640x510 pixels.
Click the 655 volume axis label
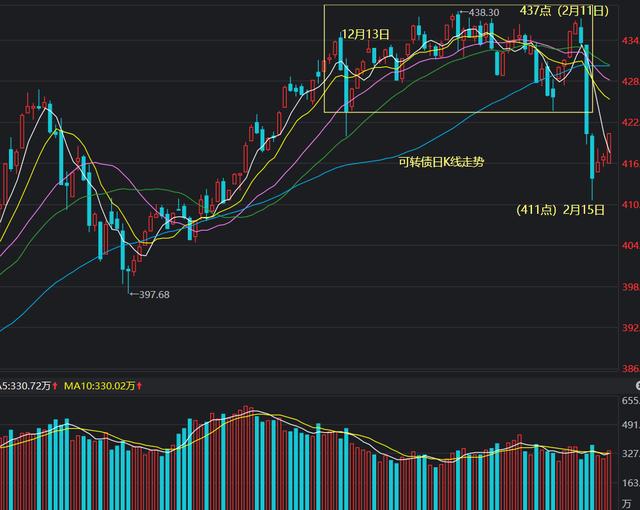(630, 400)
